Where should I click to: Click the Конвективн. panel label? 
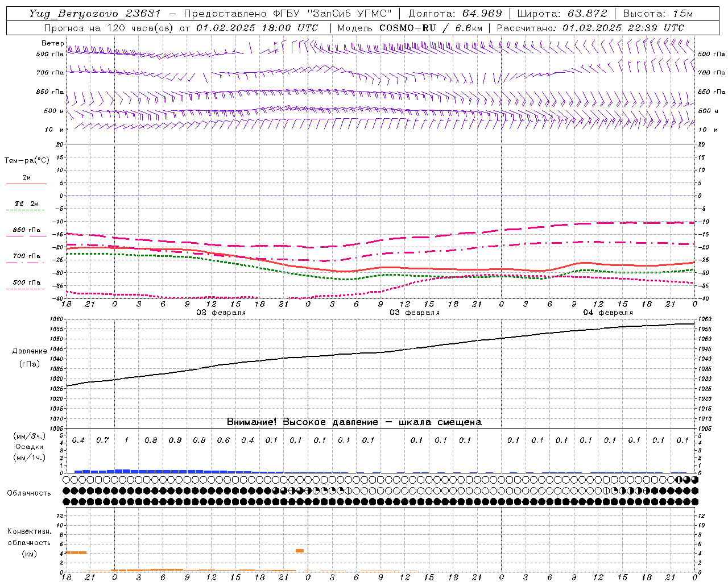[29, 531]
